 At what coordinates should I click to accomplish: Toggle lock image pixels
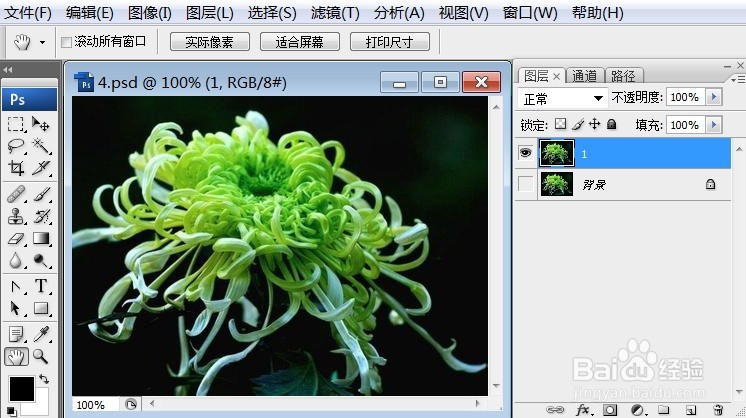coord(578,125)
